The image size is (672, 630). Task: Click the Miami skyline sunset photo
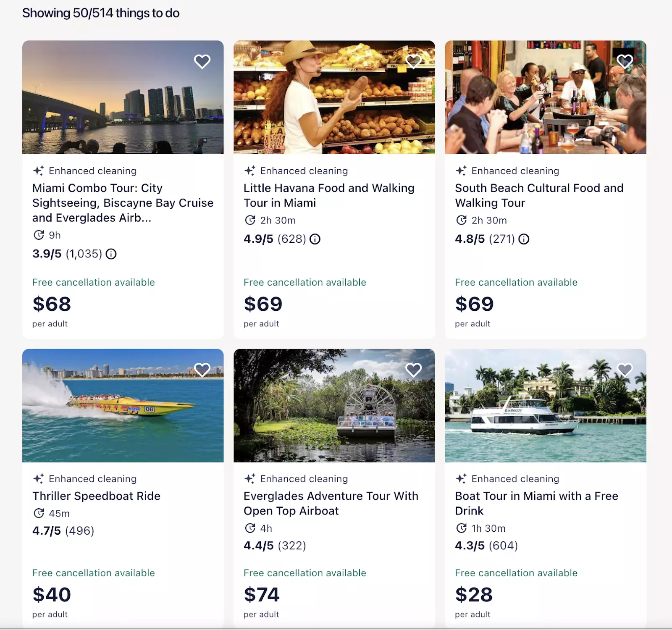(123, 97)
